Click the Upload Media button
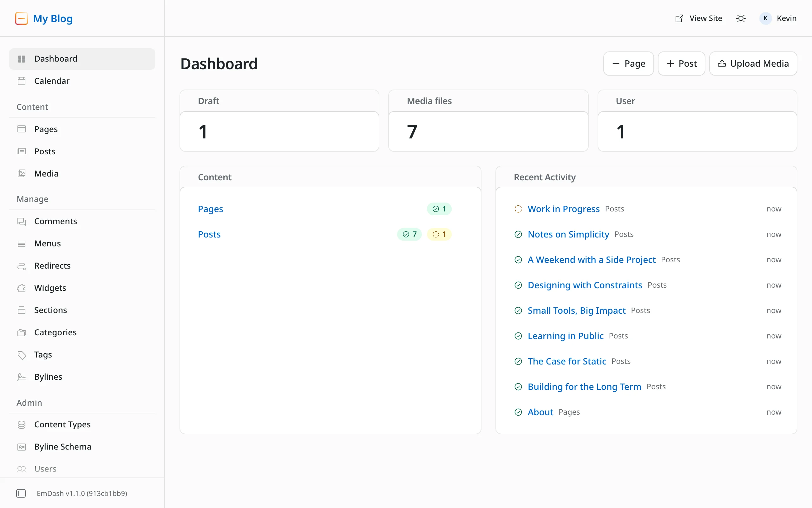The height and width of the screenshot is (508, 812). coord(753,63)
